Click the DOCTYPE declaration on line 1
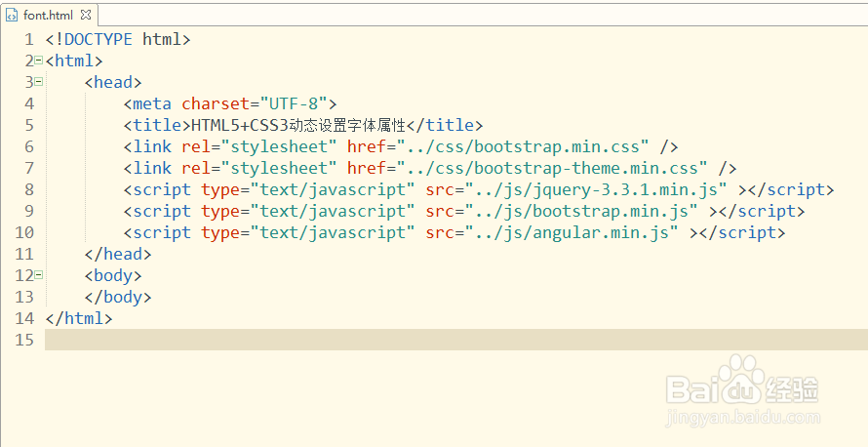Image resolution: width=868 pixels, height=447 pixels. tap(118, 39)
